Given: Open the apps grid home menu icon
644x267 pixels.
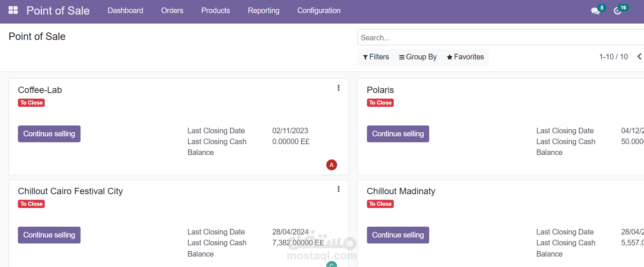Looking at the screenshot, I should [x=13, y=10].
